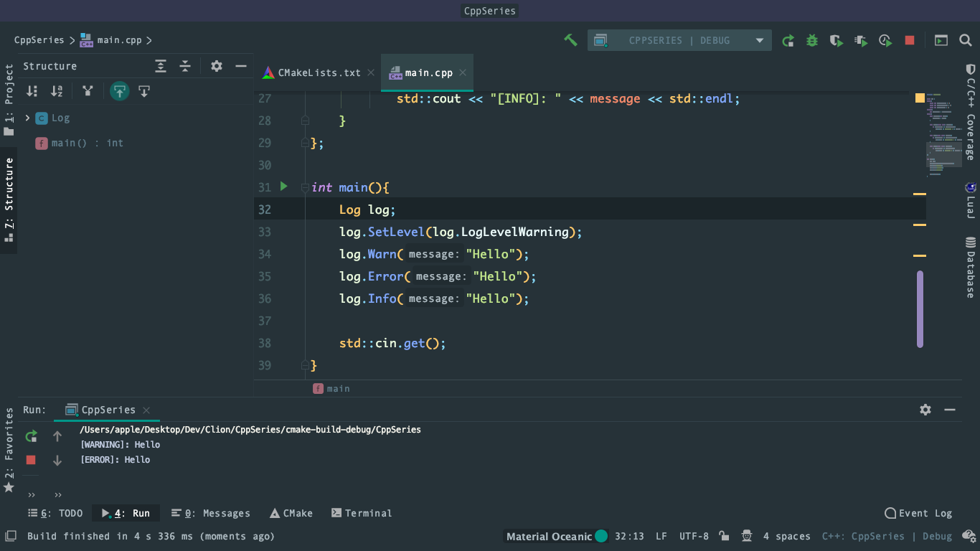Screen dimensions: 980x551
Task: Toggle Autoscroll from Source in Structure
Action: point(144,91)
